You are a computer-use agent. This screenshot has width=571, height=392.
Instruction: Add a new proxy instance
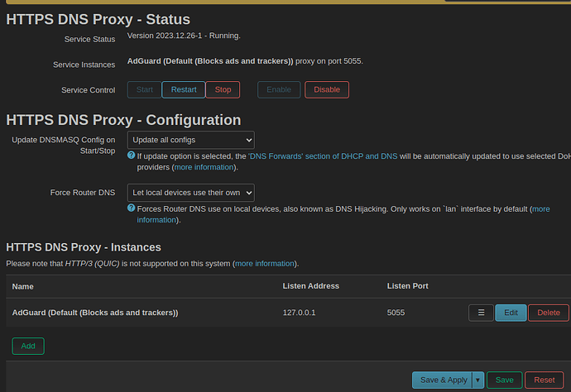coord(28,346)
